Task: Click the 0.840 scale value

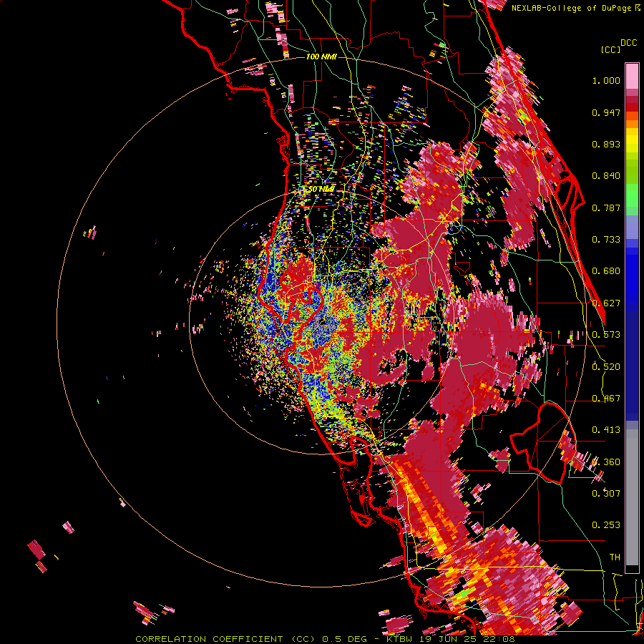Action: click(x=606, y=176)
